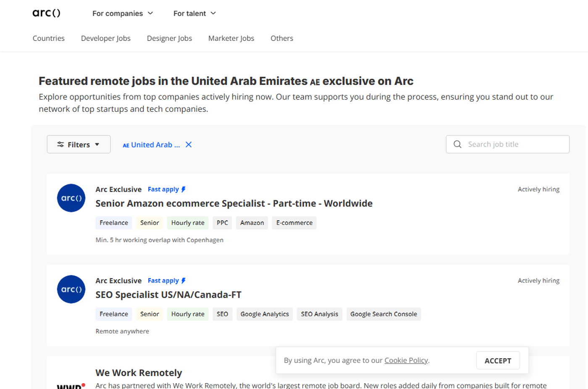This screenshot has height=389, width=588.
Task: Select the SEO Analysis skill tag
Action: tap(320, 314)
